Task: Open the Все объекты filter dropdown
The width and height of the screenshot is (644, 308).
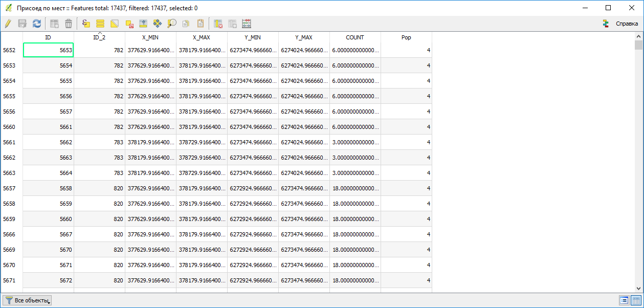Action: (x=27, y=300)
